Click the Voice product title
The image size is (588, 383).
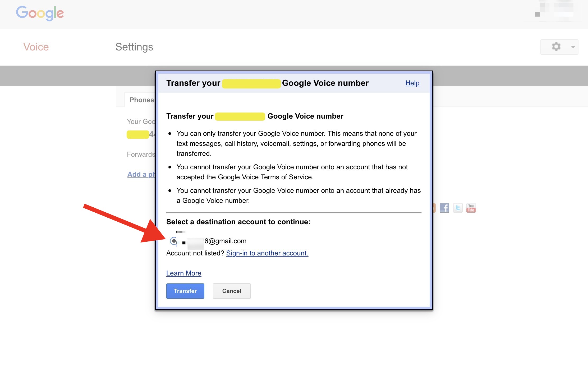click(36, 47)
